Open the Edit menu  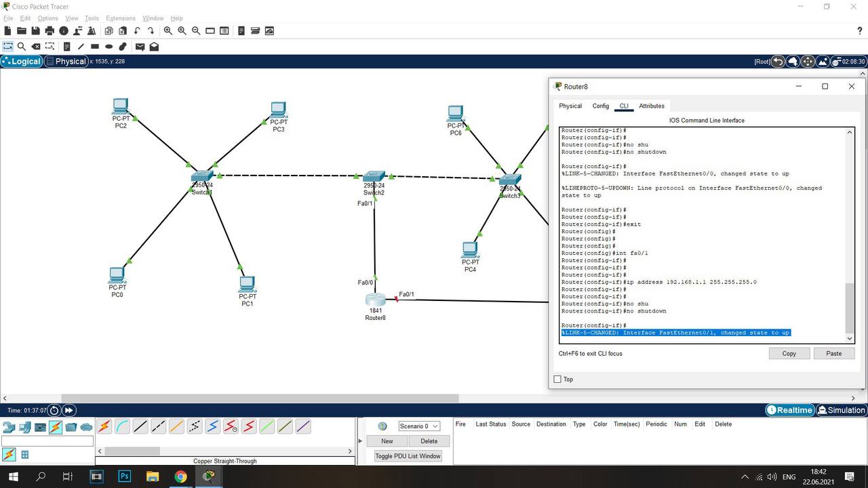25,18
